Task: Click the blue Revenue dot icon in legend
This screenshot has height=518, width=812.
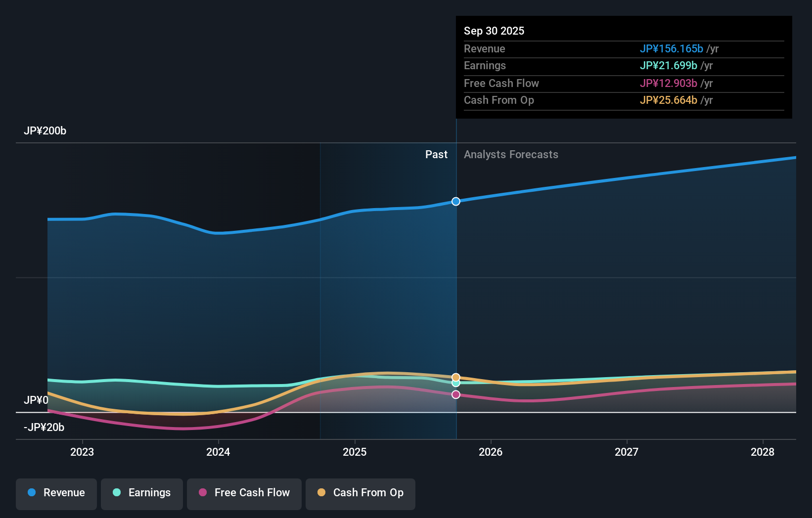Action: [31, 493]
